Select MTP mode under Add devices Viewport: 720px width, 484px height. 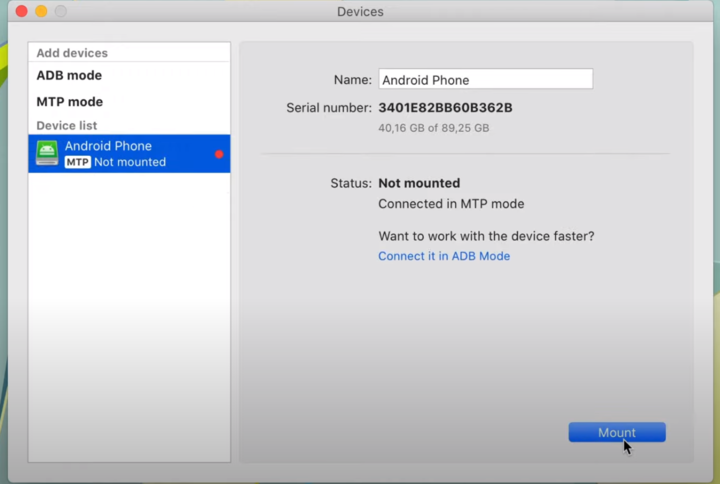[70, 101]
